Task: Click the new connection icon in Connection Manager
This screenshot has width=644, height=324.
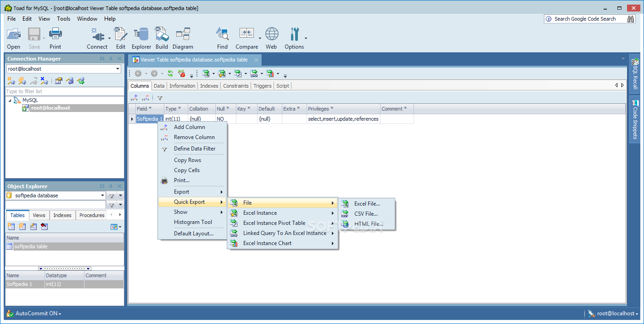Action: pyautogui.click(x=11, y=81)
